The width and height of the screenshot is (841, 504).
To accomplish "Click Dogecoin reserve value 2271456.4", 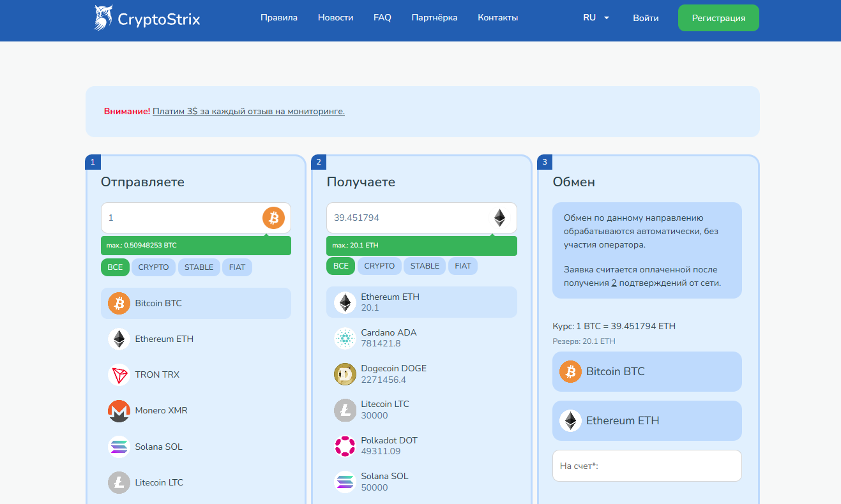I will pyautogui.click(x=383, y=380).
